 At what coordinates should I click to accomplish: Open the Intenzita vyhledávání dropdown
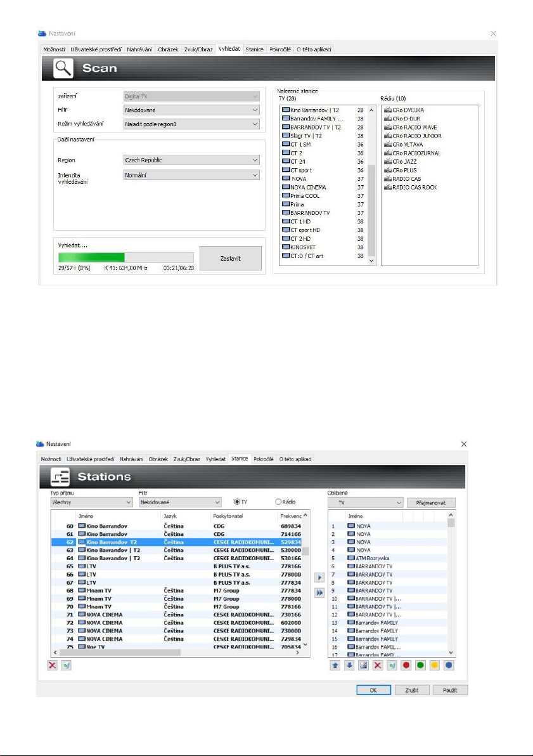click(x=192, y=176)
